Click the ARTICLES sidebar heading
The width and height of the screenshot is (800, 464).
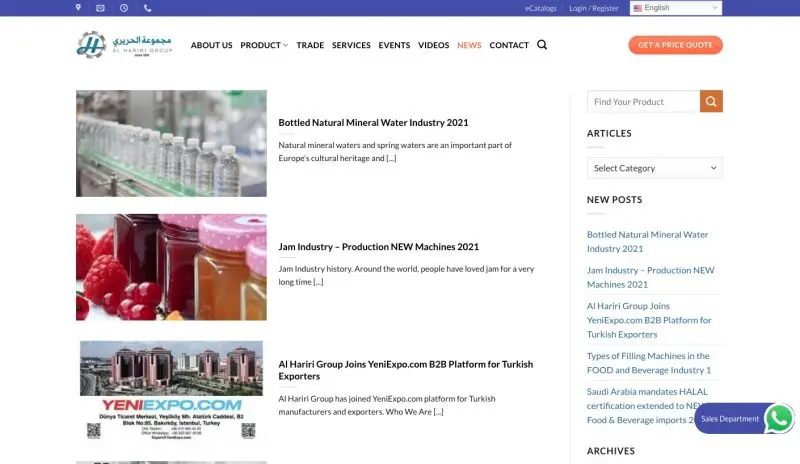[x=609, y=133]
